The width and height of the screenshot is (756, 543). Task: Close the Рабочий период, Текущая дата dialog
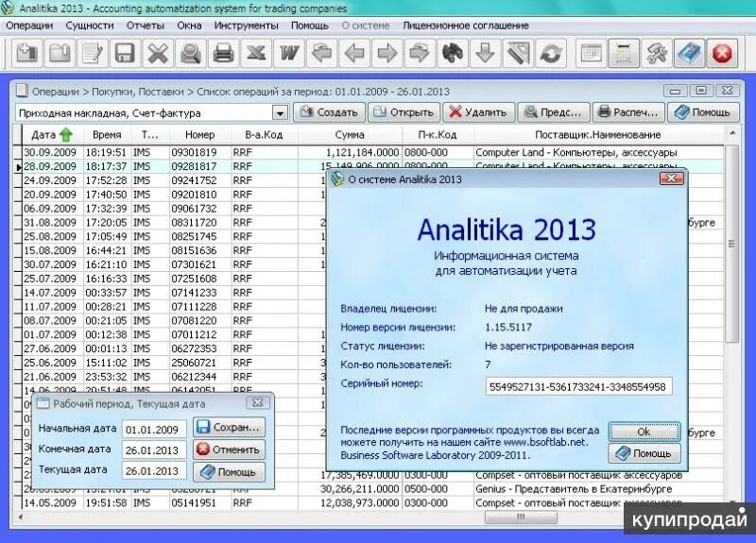[x=258, y=402]
